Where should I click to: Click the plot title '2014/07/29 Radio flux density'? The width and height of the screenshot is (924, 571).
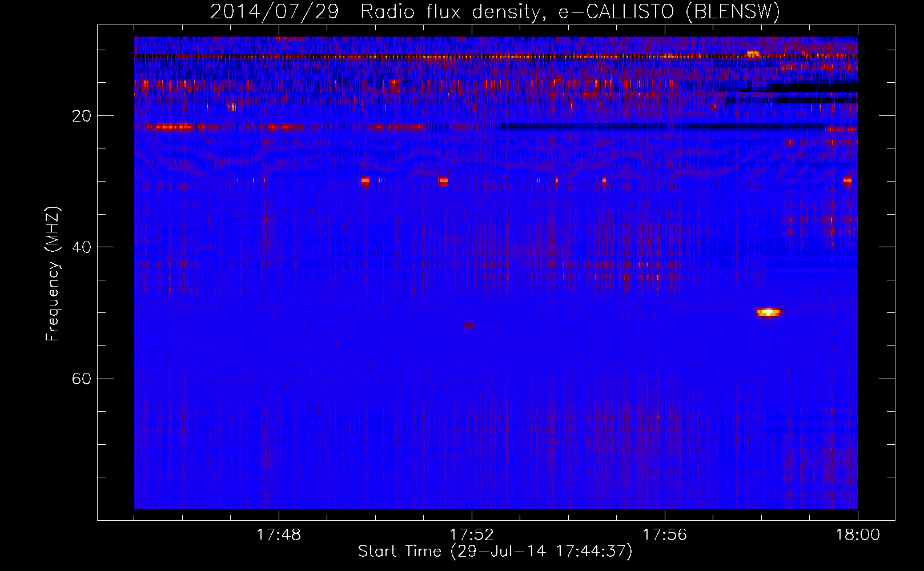tap(495, 11)
